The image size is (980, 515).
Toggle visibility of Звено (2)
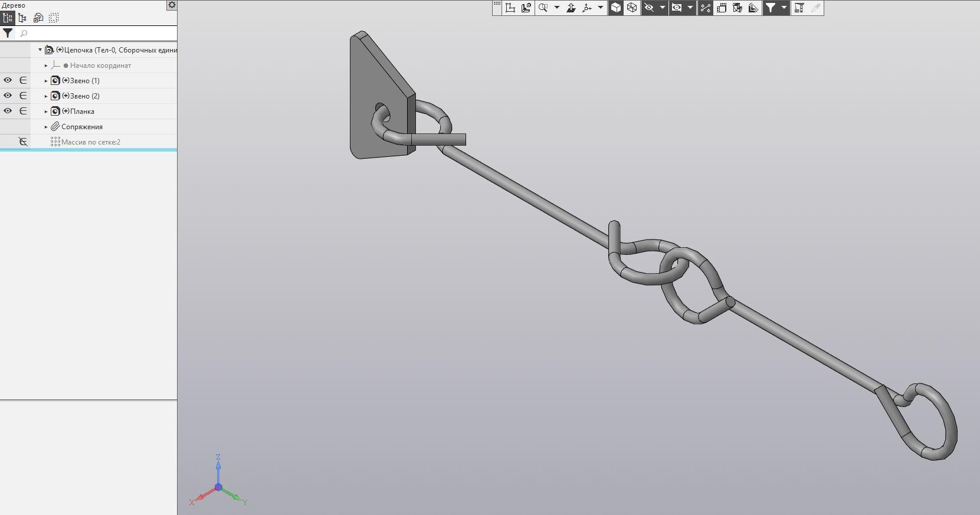coord(8,96)
